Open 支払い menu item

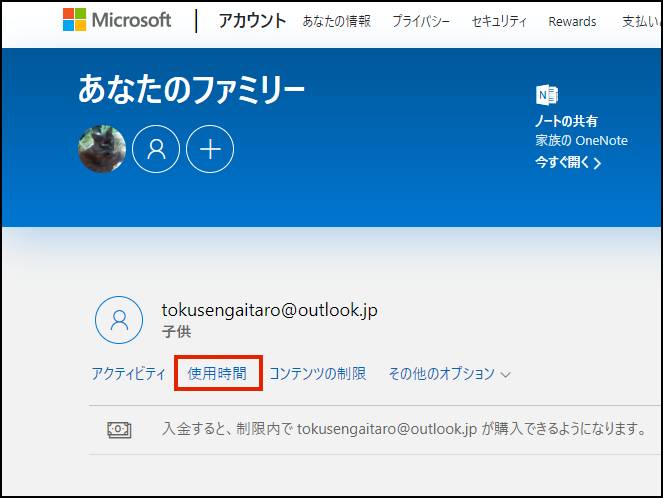pyautogui.click(x=641, y=21)
